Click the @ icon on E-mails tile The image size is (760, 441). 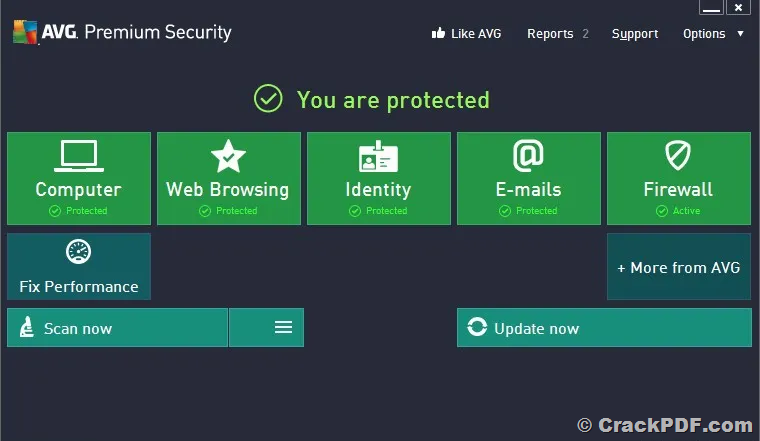[x=528, y=156]
